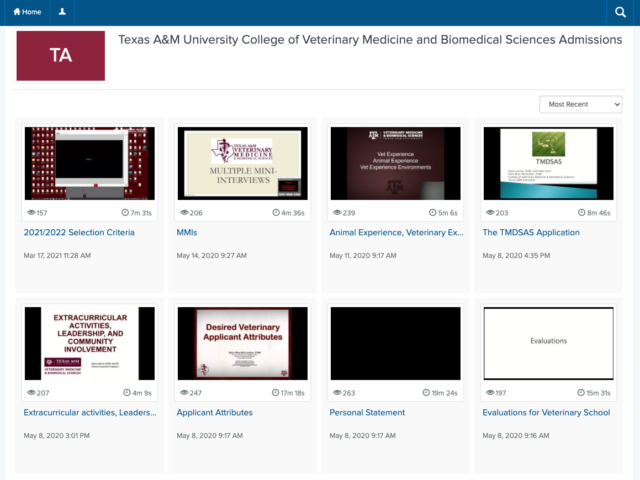Click the 157 views eye icon
This screenshot has height=480, width=640.
[31, 212]
